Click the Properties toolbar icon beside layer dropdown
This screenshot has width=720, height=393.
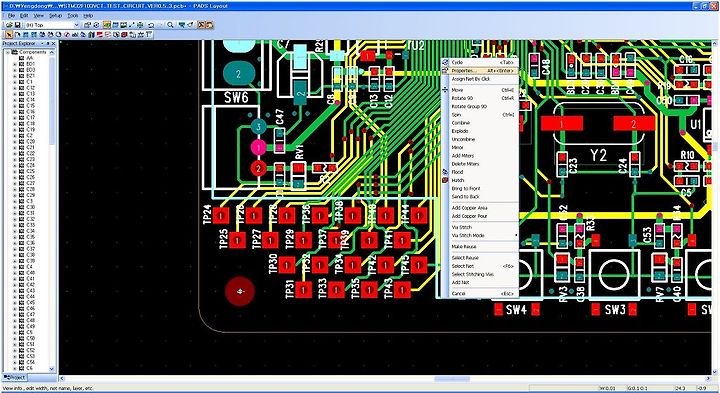click(87, 25)
